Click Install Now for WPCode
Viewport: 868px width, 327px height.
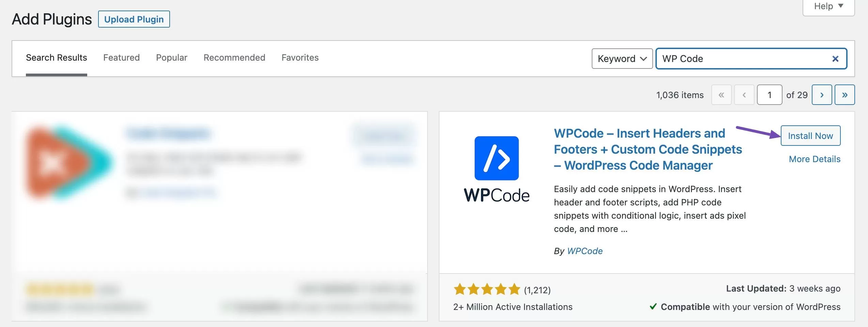(x=810, y=136)
